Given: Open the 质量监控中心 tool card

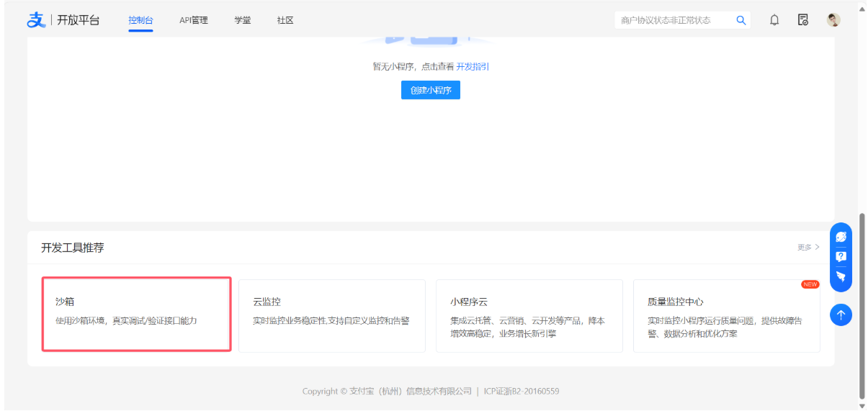Looking at the screenshot, I should click(x=727, y=316).
